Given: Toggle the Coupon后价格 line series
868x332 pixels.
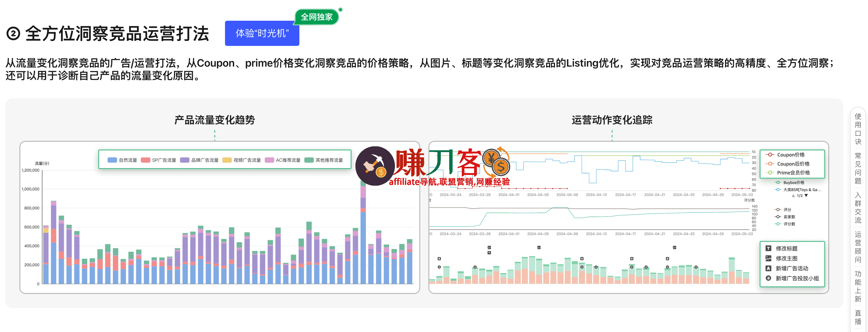Looking at the screenshot, I should 788,164.
